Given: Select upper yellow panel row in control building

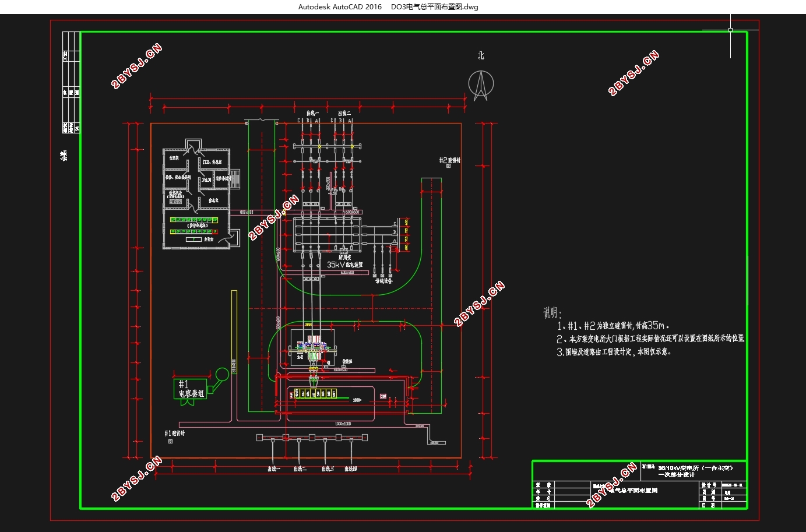Looking at the screenshot, I should pos(195,220).
